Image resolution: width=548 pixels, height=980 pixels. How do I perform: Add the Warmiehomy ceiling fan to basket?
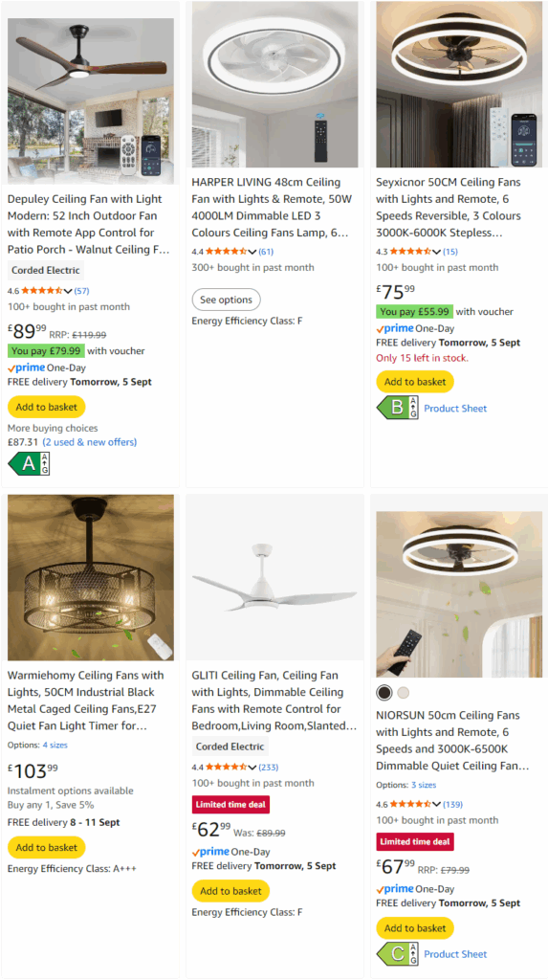tap(46, 848)
